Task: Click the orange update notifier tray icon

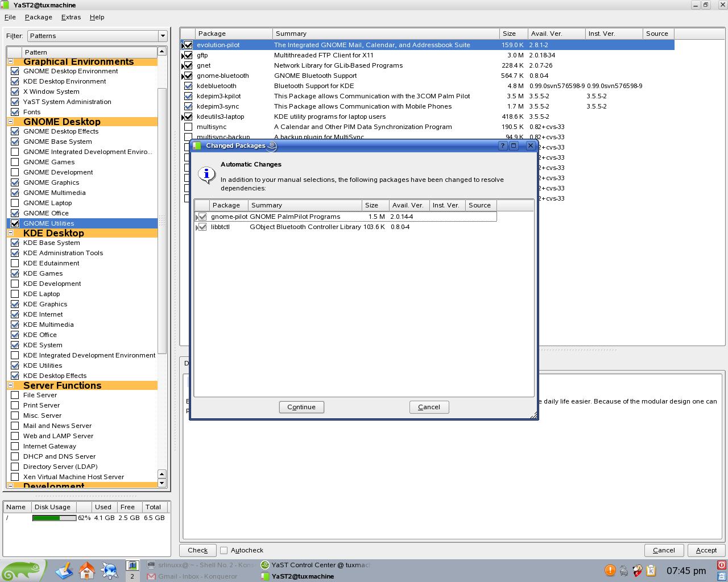Action: click(610, 570)
